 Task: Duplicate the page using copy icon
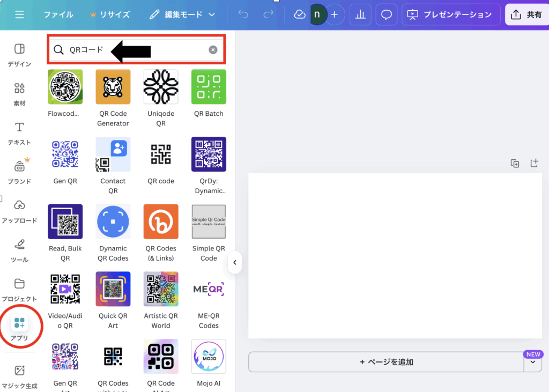pos(515,163)
